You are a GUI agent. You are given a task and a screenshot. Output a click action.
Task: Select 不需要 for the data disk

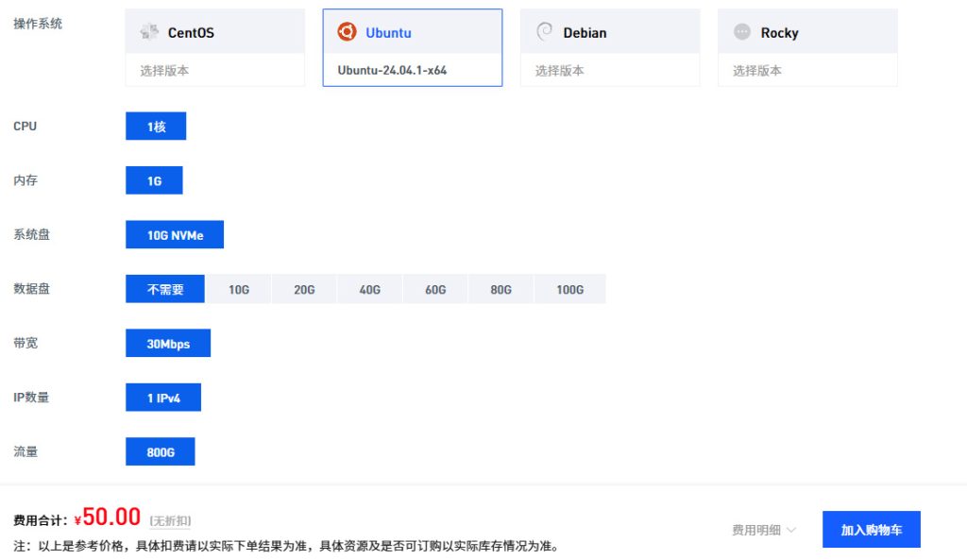click(165, 289)
